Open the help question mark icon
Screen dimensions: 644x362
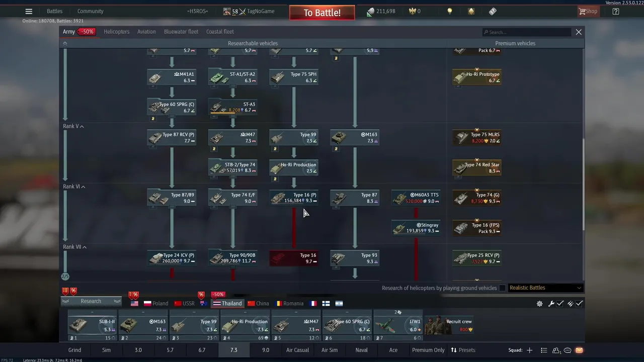615,12
